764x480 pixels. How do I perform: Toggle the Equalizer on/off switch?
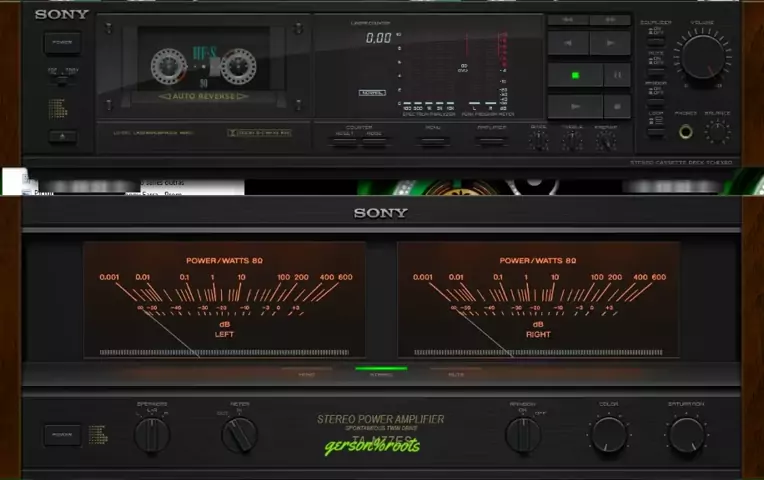pyautogui.click(x=656, y=40)
